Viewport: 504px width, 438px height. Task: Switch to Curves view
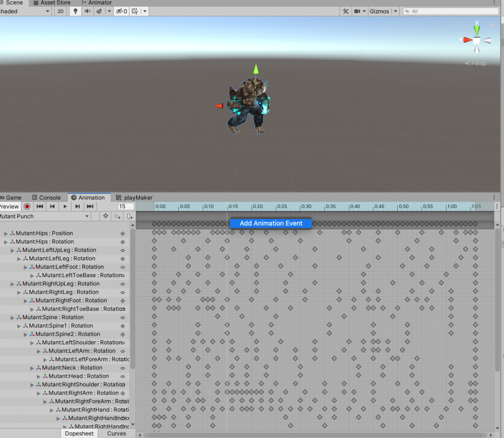click(x=116, y=433)
